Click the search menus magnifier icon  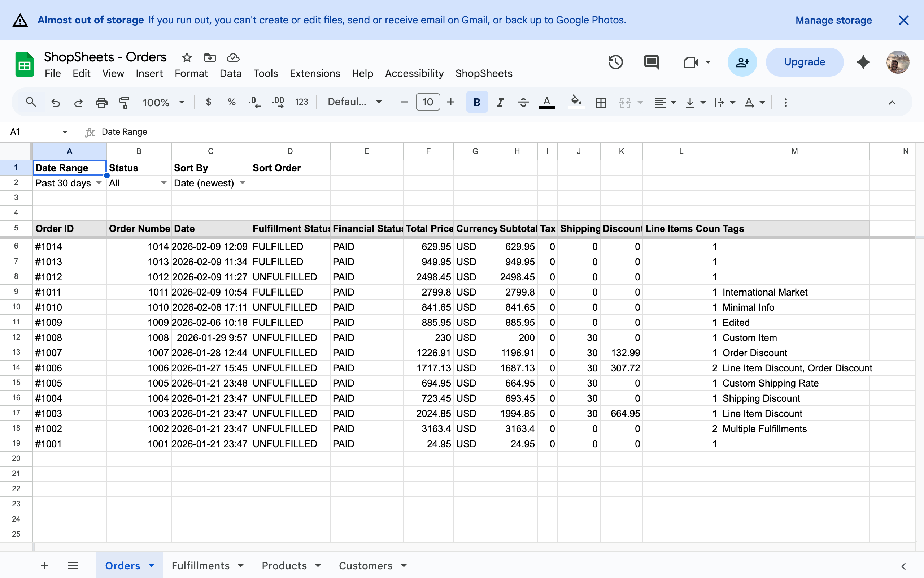tap(31, 102)
